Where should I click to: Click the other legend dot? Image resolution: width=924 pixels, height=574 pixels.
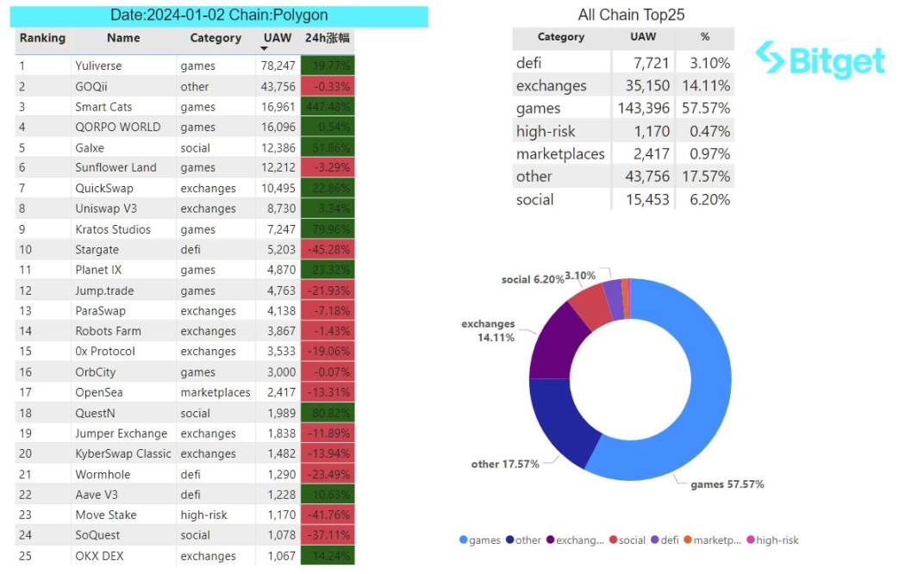click(x=509, y=540)
